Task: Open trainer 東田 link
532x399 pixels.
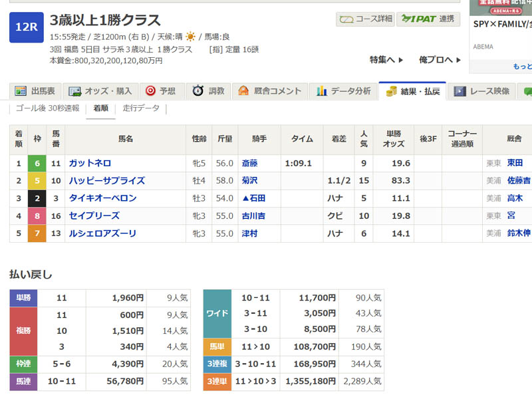Action: [515, 163]
